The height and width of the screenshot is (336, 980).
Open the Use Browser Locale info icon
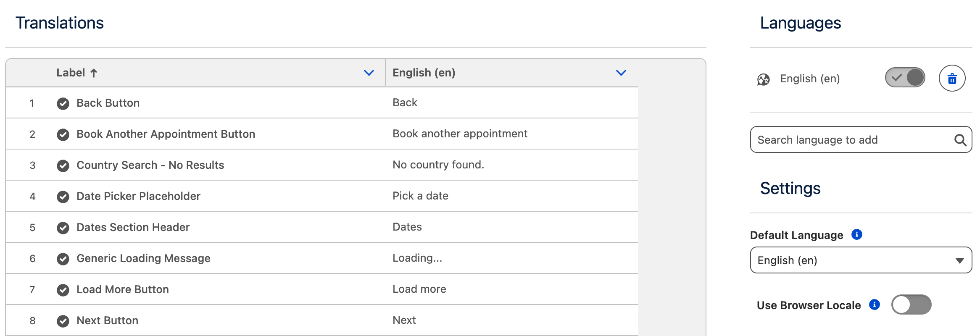pyautogui.click(x=874, y=304)
